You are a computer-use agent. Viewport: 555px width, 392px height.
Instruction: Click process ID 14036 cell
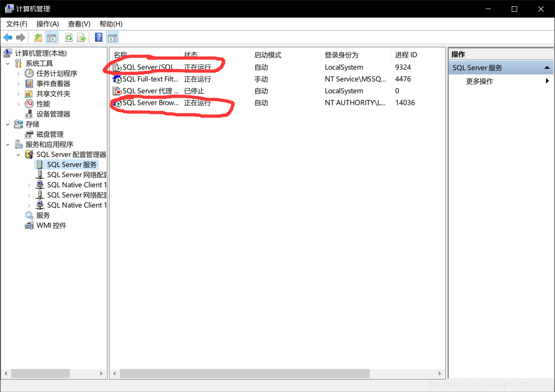pyautogui.click(x=405, y=103)
